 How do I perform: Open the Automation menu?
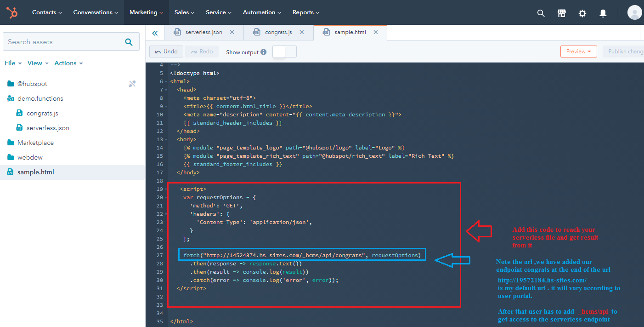[x=259, y=12]
